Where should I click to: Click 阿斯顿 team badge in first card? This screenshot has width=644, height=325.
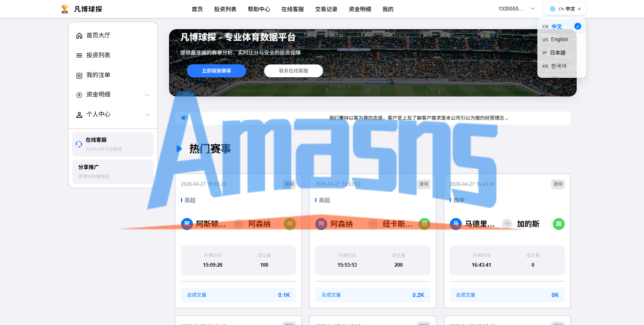coord(187,224)
